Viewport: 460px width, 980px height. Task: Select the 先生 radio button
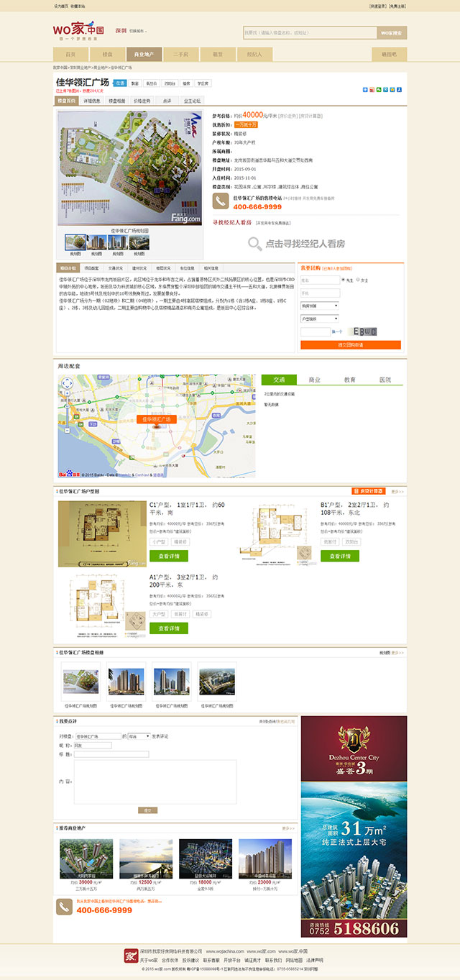(344, 280)
